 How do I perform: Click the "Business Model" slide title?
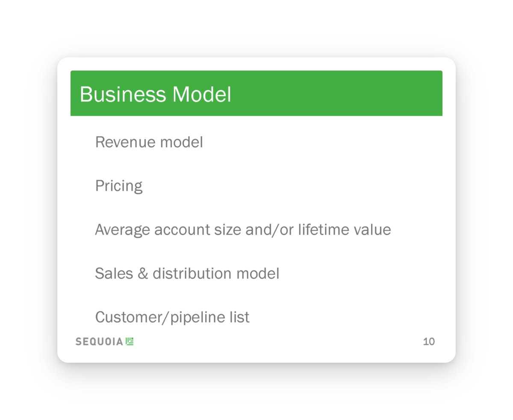point(155,94)
